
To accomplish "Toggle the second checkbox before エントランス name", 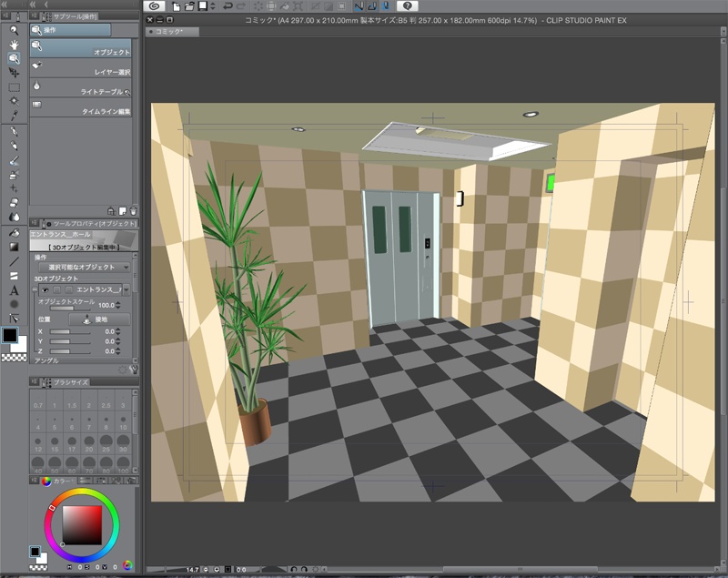I will click(69, 289).
